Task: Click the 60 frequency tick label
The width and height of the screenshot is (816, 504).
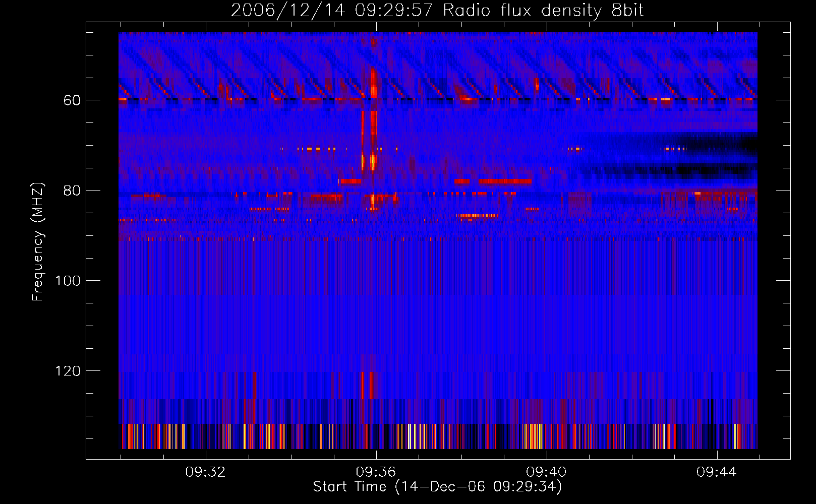Action: pyautogui.click(x=72, y=100)
